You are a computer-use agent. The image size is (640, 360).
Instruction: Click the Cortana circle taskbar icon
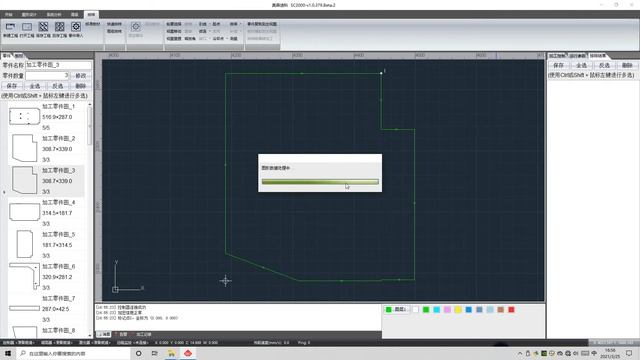(138, 353)
